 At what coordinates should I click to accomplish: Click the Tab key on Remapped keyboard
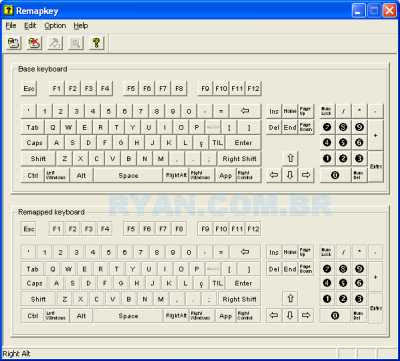point(32,269)
